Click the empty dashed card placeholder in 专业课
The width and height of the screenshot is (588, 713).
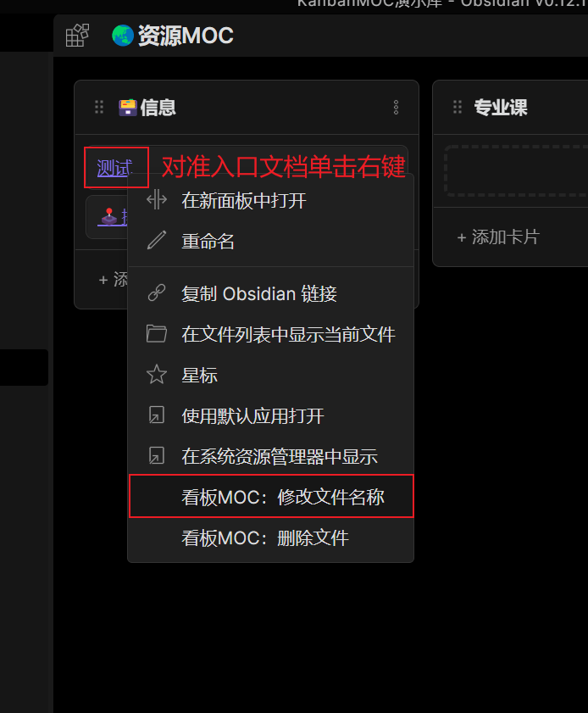pyautogui.click(x=516, y=171)
